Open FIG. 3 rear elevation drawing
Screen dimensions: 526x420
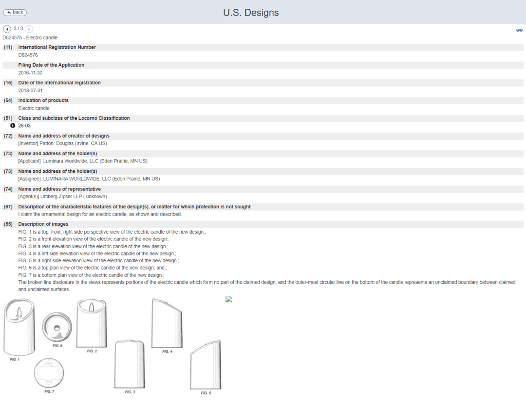tap(130, 364)
